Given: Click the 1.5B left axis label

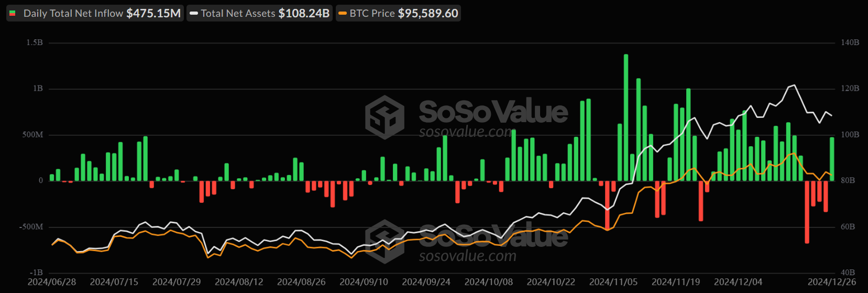Looking at the screenshot, I should 35,42.
